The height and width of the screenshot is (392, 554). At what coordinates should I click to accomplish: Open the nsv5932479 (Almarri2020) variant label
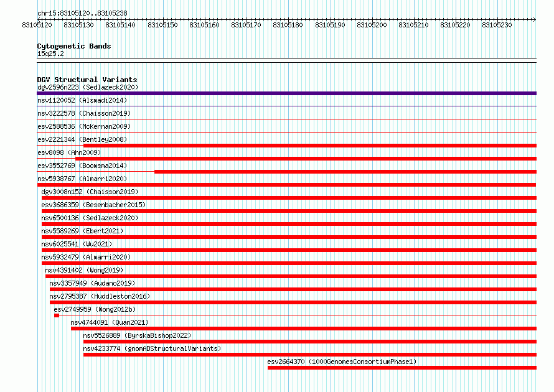(x=86, y=257)
